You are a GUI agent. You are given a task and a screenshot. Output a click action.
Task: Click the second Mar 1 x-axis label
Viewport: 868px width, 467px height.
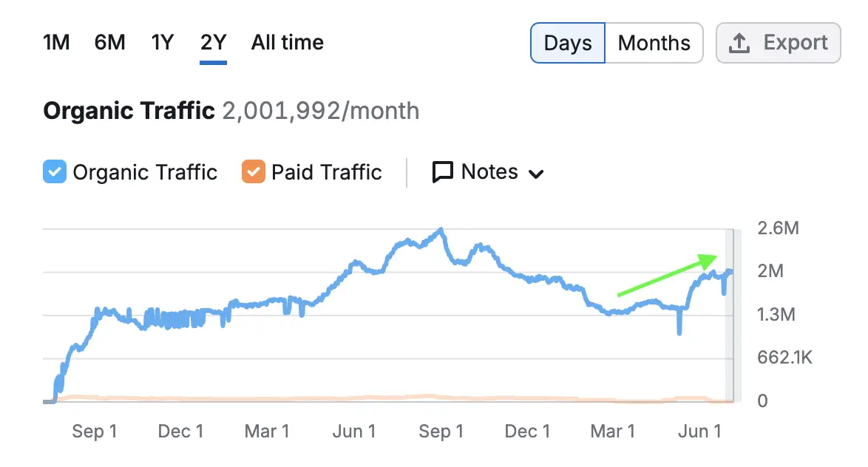click(x=613, y=431)
